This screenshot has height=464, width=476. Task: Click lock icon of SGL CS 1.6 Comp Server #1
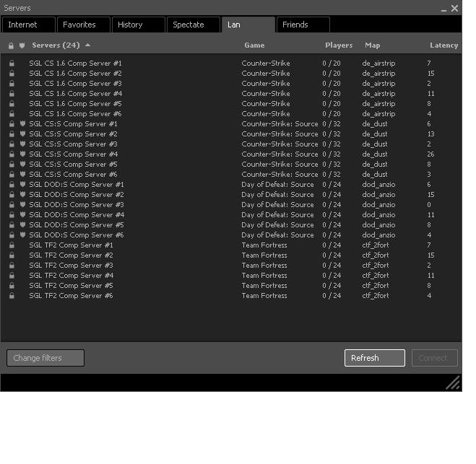(x=12, y=63)
